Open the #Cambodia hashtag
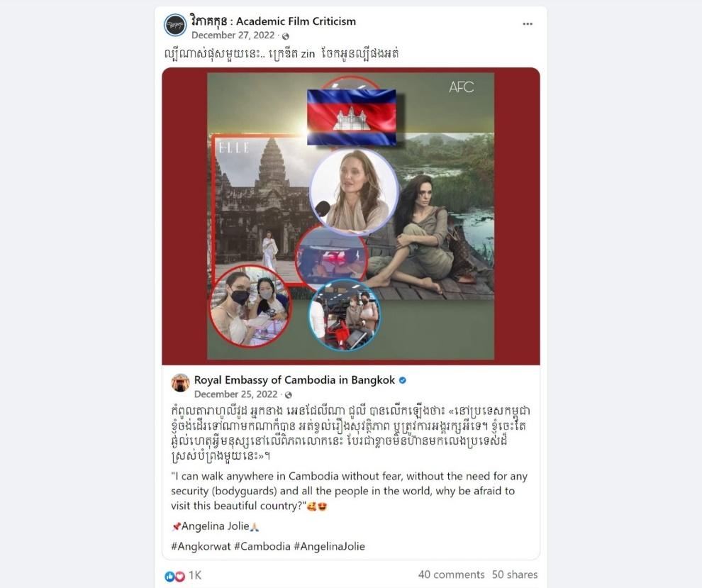 tap(262, 546)
